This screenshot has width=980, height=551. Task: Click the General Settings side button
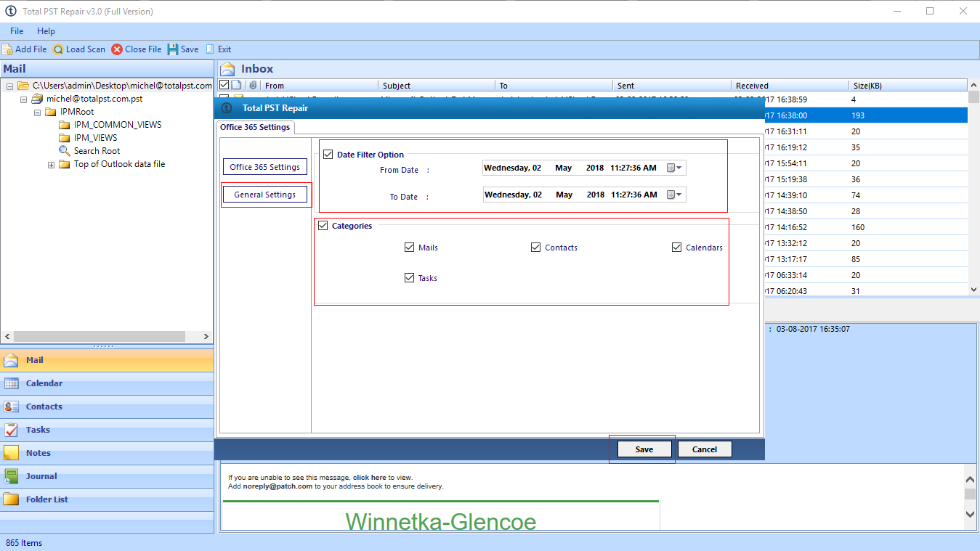[x=265, y=195]
